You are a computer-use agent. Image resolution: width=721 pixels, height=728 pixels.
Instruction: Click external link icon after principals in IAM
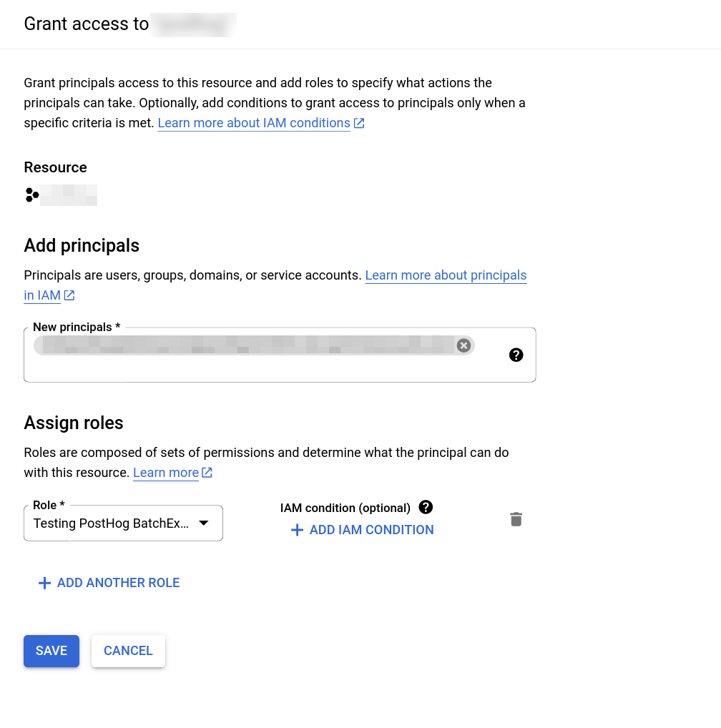coord(69,295)
